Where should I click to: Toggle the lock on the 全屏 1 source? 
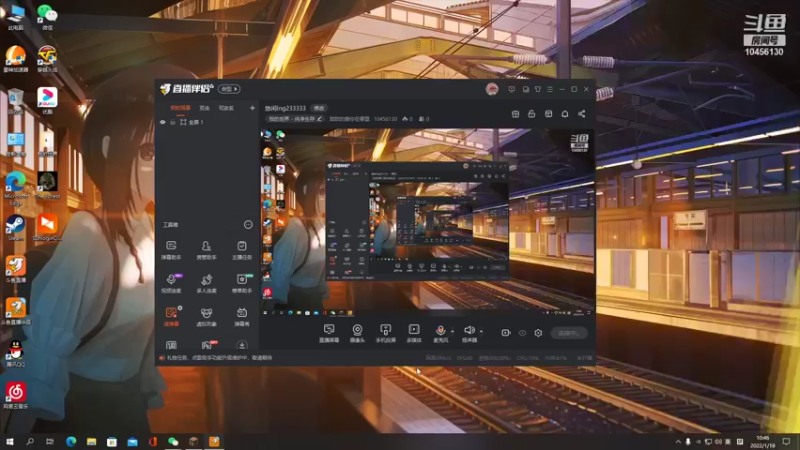pos(172,122)
